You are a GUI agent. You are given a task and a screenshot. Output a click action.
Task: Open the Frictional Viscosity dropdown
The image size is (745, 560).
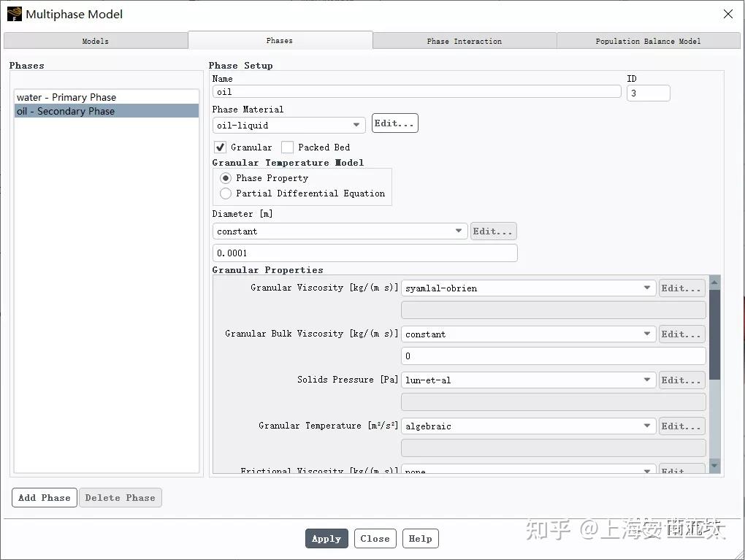[x=528, y=469]
